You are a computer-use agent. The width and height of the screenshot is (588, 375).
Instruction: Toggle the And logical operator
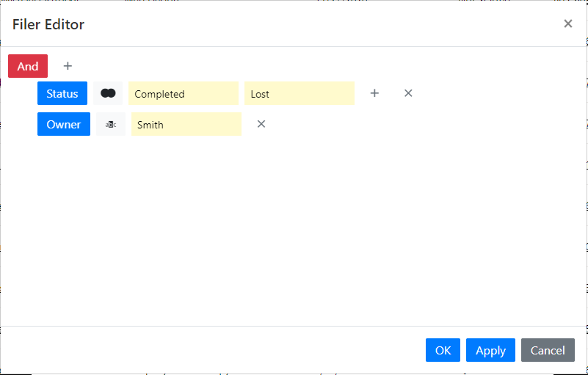tap(28, 66)
